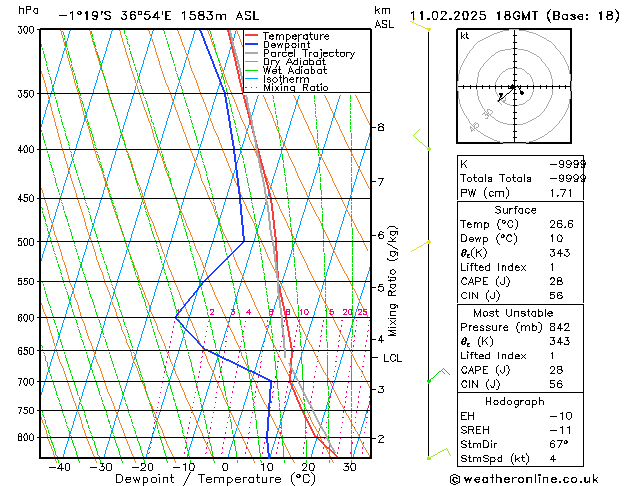Viewport: 629px width, 486px height.
Task: Click the -40 temperature axis tick label
Action: 59,467
